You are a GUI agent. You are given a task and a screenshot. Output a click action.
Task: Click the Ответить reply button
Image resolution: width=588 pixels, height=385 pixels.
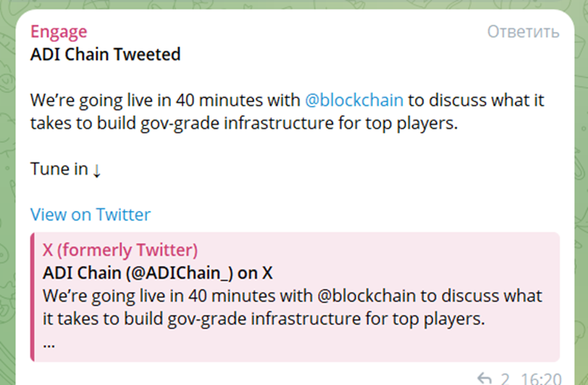[523, 32]
